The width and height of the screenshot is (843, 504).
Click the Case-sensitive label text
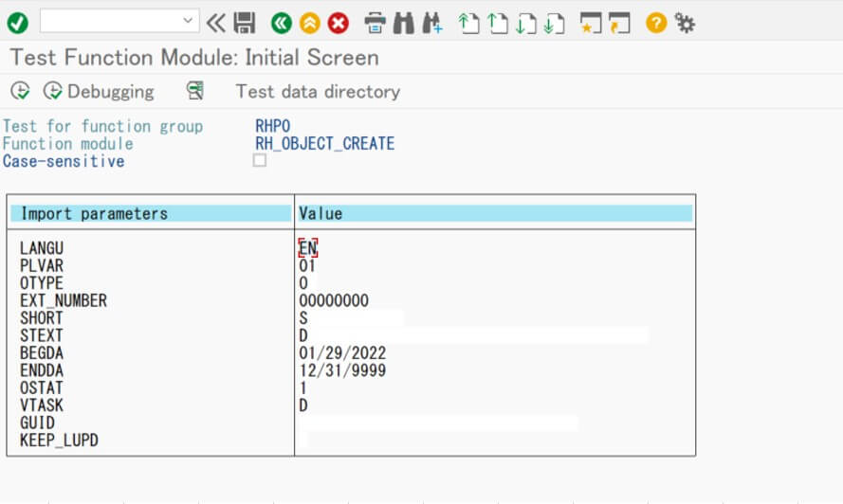64,161
